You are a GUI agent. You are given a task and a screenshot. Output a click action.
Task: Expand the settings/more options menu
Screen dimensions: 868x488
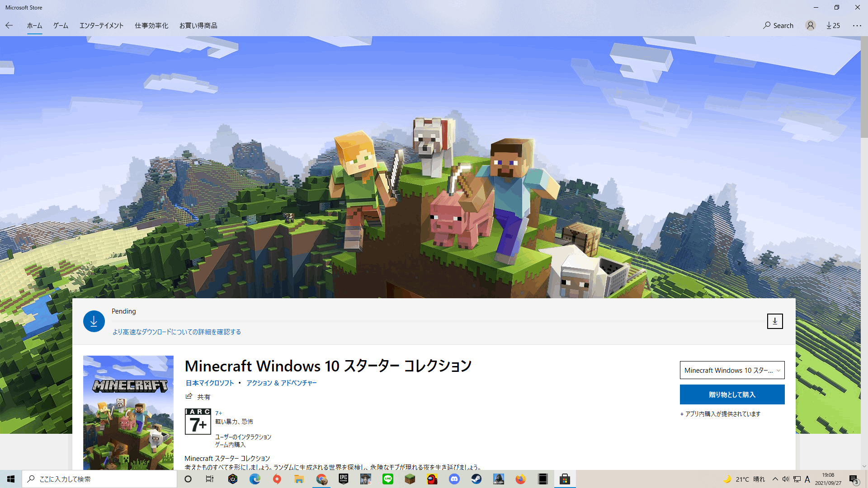tap(857, 25)
